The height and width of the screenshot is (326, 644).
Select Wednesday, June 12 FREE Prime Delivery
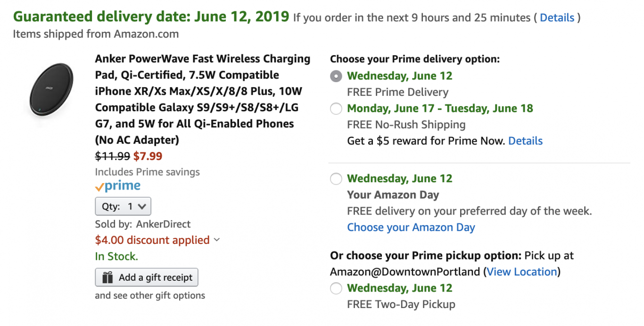point(336,76)
